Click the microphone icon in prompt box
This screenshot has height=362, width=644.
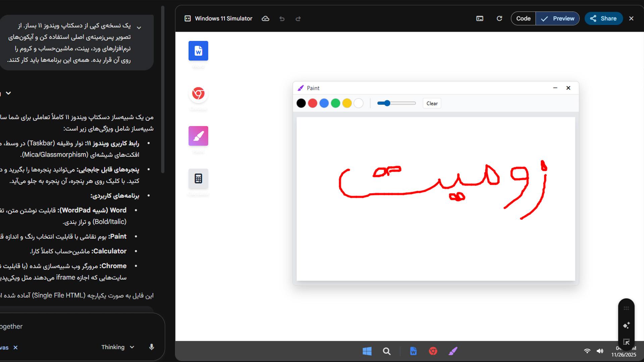[x=152, y=347]
